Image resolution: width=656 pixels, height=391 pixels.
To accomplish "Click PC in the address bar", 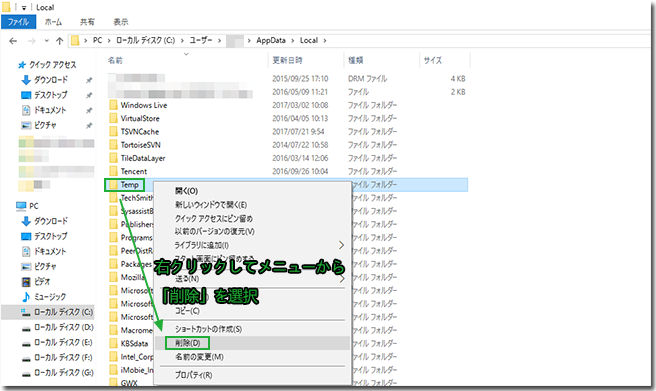I will tap(97, 40).
